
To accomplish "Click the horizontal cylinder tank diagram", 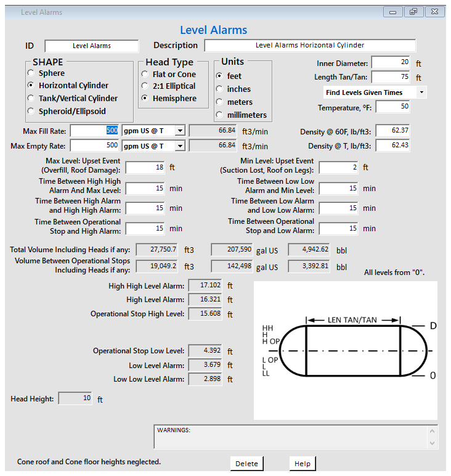I will click(346, 350).
